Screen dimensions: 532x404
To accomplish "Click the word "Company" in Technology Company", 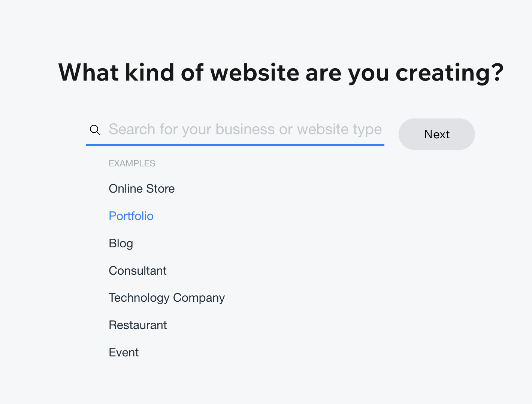I will click(x=199, y=298).
